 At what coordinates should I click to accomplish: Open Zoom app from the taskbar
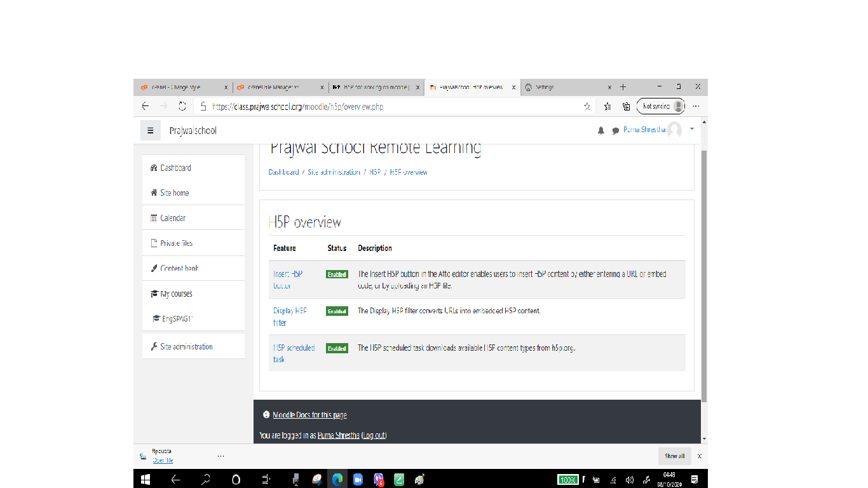click(357, 479)
